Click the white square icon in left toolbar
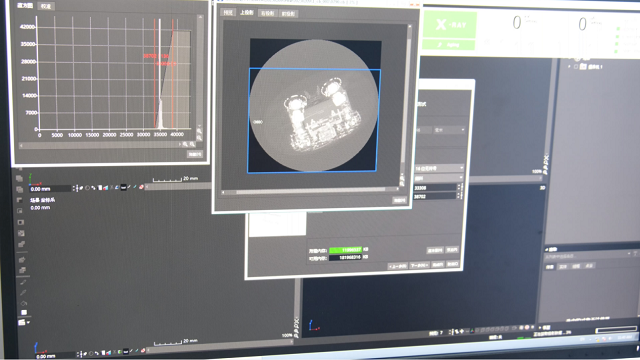Viewport: 640px width, 360px height. pyautogui.click(x=24, y=312)
